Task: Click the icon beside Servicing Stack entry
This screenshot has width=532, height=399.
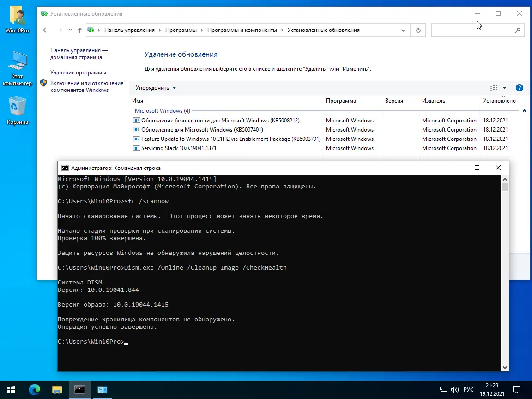Action: coord(136,148)
